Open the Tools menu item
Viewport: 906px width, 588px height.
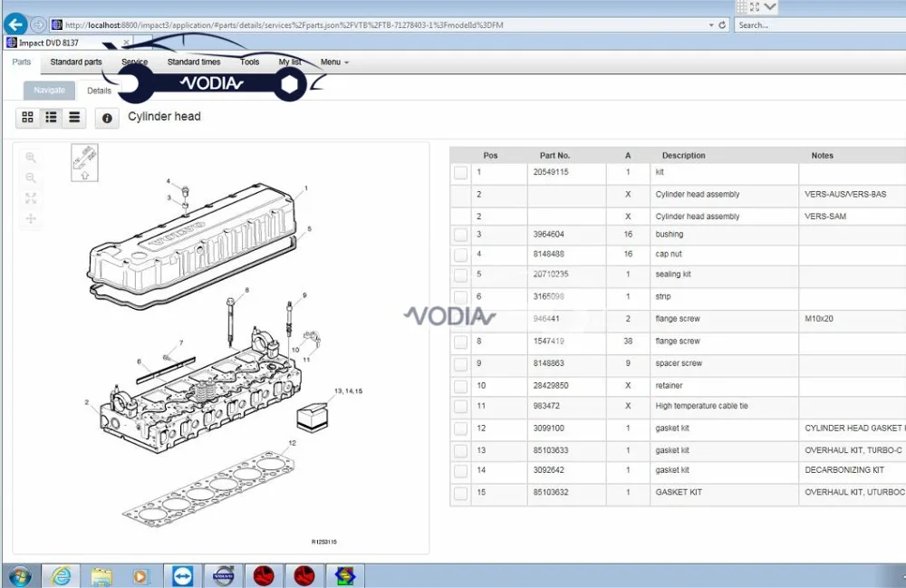250,62
